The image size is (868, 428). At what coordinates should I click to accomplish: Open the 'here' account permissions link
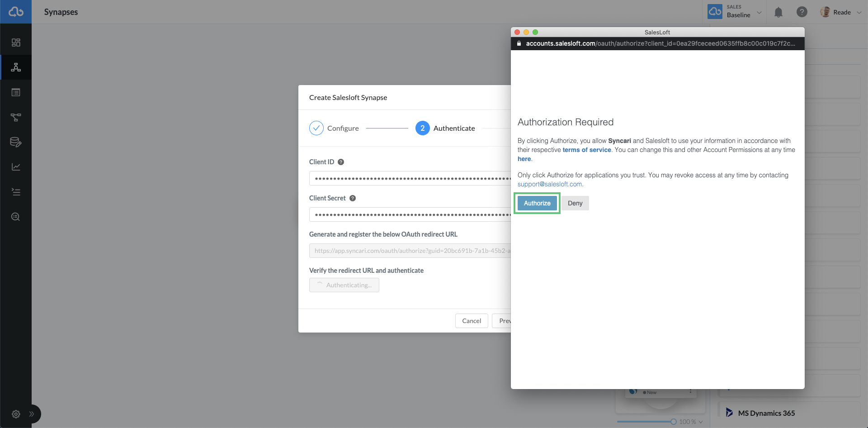pos(524,159)
